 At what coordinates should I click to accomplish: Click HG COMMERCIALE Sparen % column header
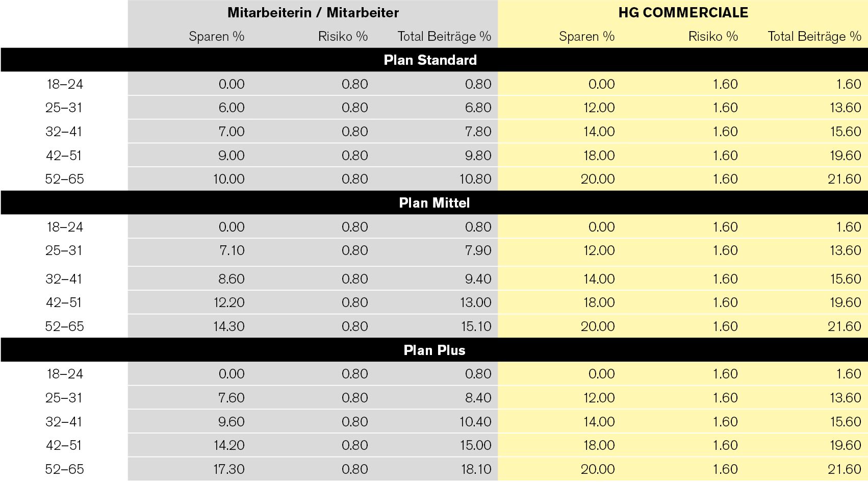[x=586, y=37]
